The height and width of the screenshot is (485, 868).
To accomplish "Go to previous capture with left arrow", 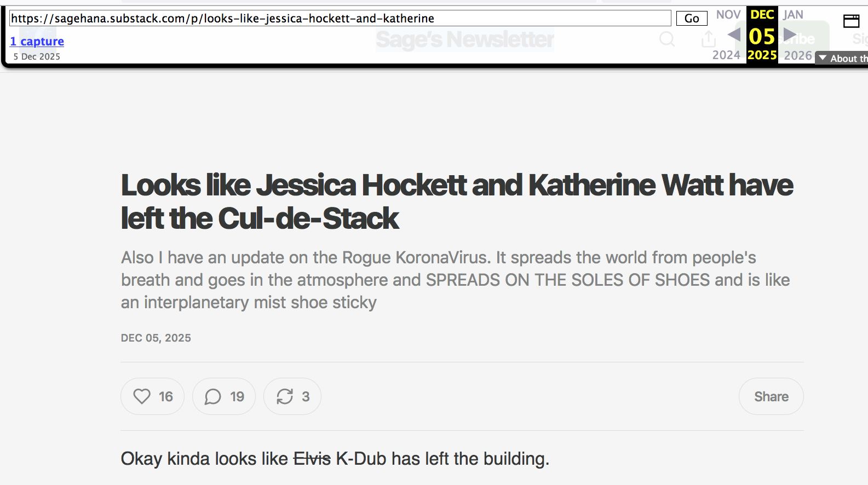I will [734, 35].
